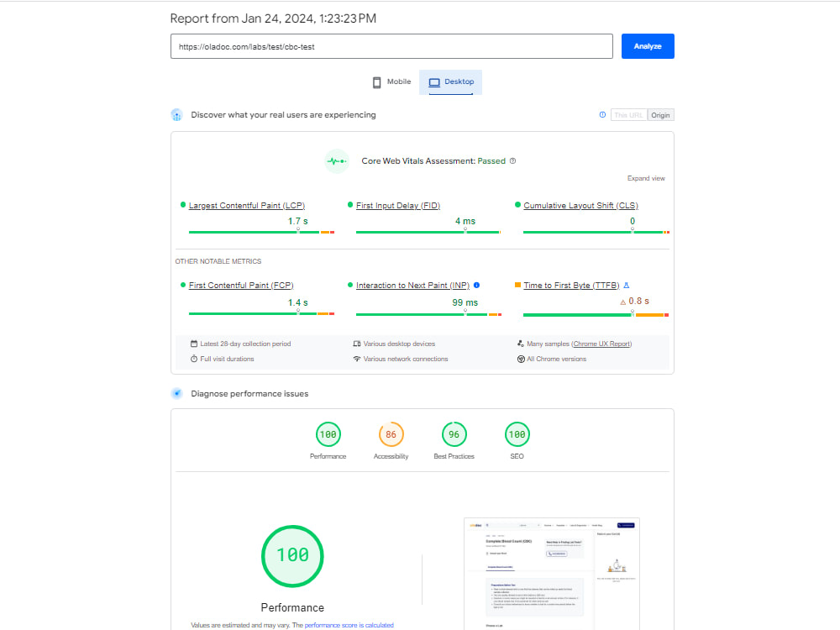840x630 pixels.
Task: Open Time to First Byte (TTFB) link
Action: [x=571, y=286]
